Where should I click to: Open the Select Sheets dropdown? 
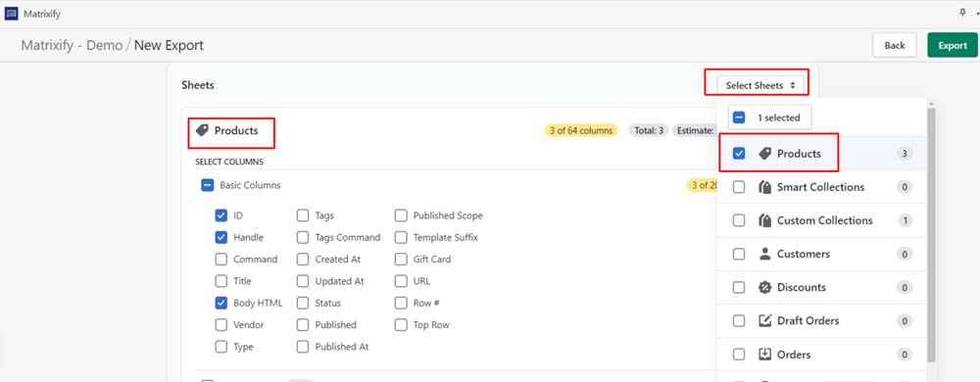click(x=760, y=85)
